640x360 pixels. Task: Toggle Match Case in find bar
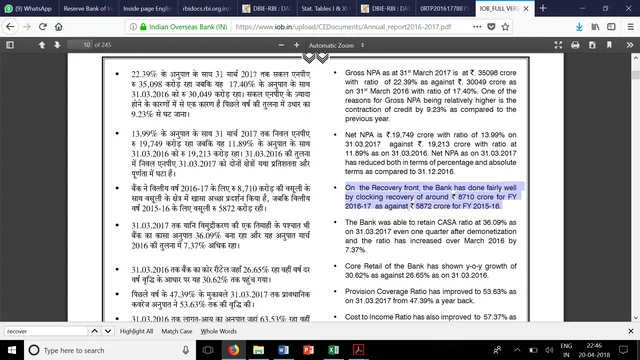point(177,331)
